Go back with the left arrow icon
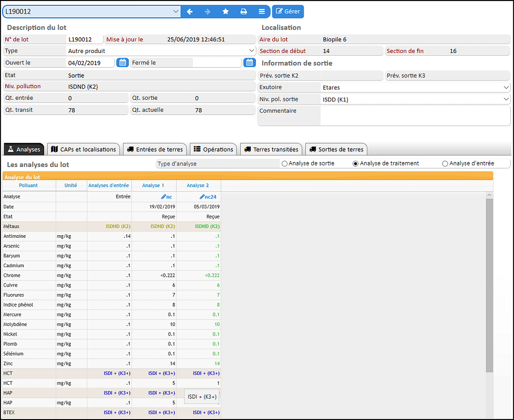The image size is (514, 420). (x=190, y=12)
